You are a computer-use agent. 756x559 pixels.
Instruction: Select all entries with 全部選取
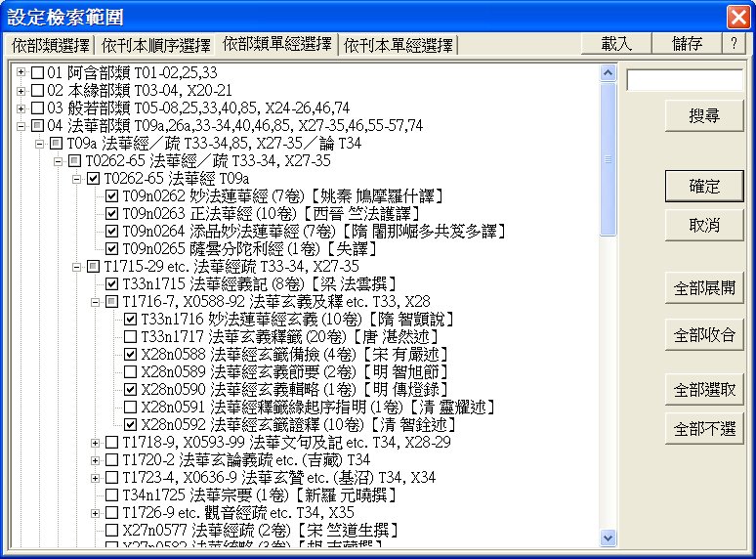point(703,390)
